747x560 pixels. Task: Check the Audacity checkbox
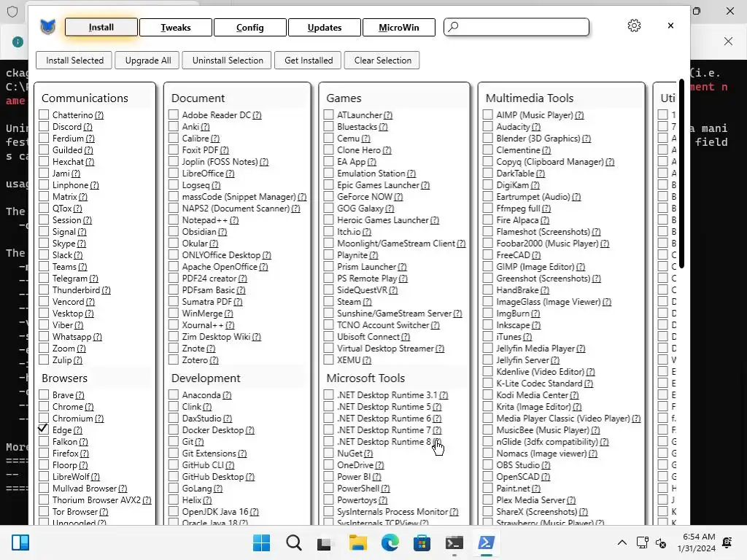pos(487,127)
